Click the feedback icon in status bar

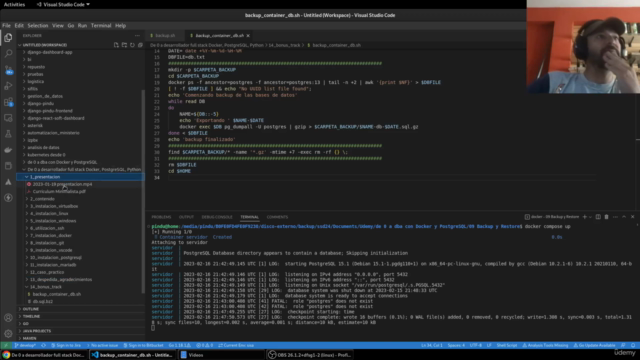pos(623,345)
